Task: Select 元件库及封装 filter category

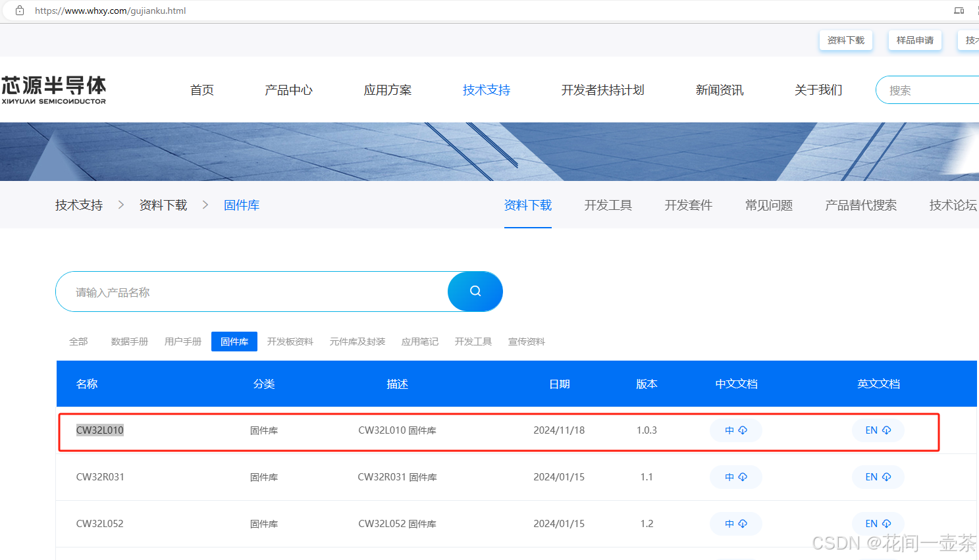Action: click(x=357, y=342)
